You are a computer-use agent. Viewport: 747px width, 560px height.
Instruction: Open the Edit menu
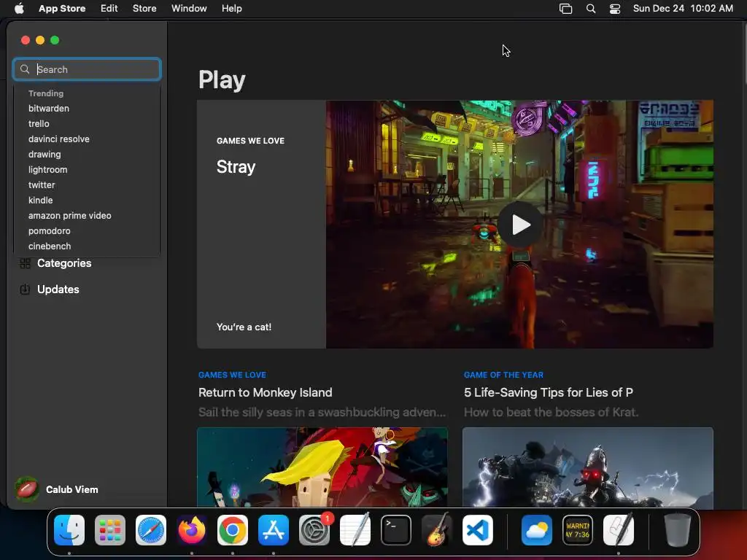tap(109, 9)
